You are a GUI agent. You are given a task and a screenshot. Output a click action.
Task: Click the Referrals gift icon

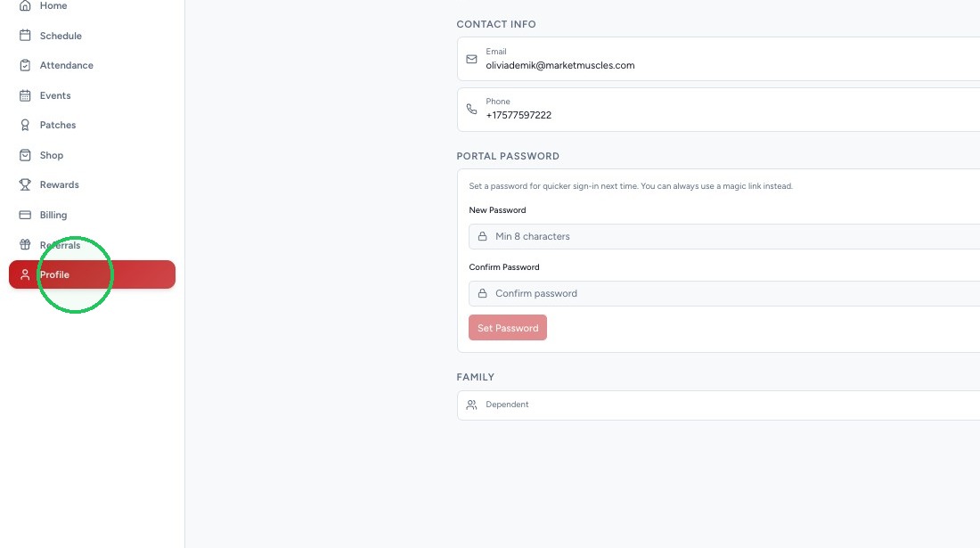(25, 244)
